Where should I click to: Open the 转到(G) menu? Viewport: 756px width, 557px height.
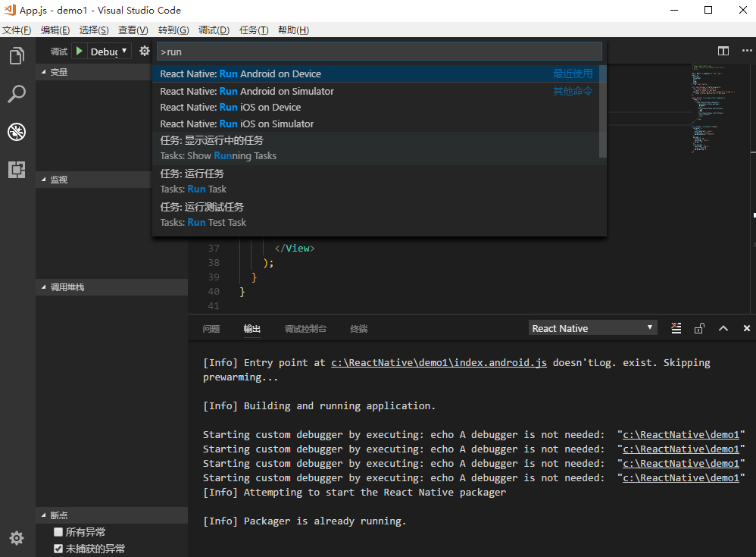173,30
